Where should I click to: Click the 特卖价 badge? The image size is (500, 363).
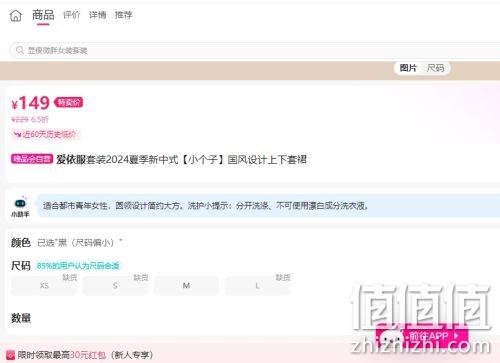tap(69, 102)
